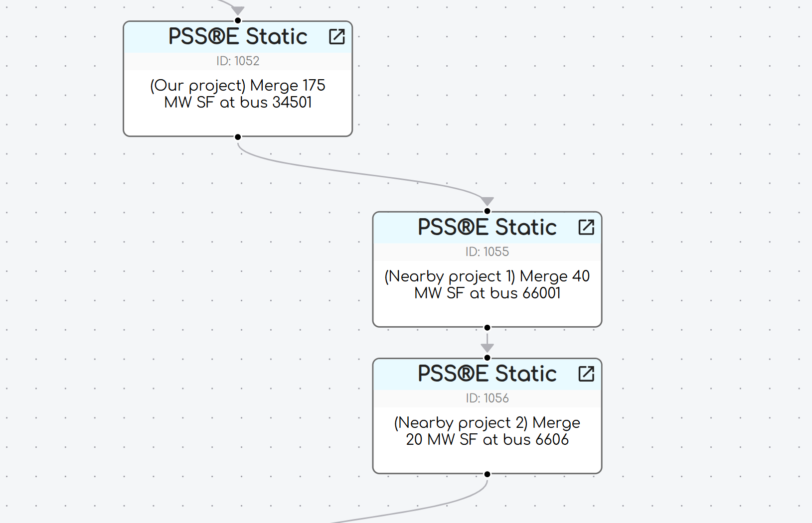The image size is (812, 523).
Task: Select the 'ID: 1056' label
Action: tap(487, 398)
